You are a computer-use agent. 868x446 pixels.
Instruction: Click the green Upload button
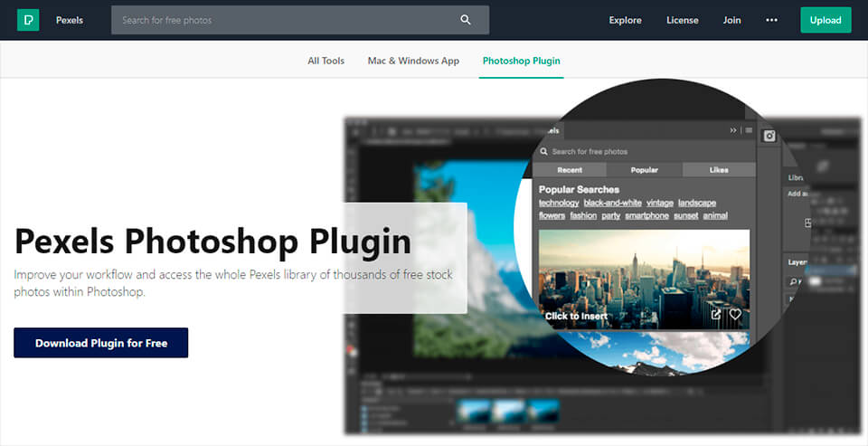pos(826,20)
